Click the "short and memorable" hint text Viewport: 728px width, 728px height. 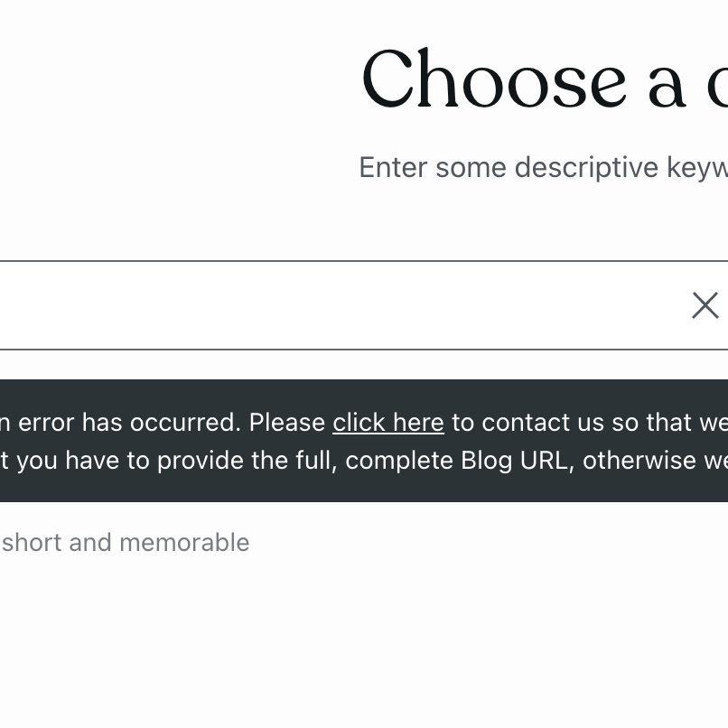(x=126, y=542)
